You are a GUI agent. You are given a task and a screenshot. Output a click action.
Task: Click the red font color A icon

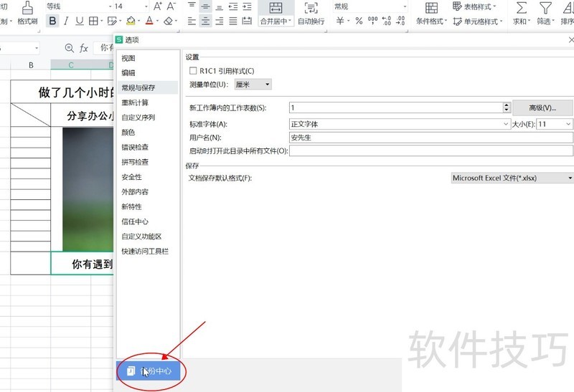pos(149,21)
